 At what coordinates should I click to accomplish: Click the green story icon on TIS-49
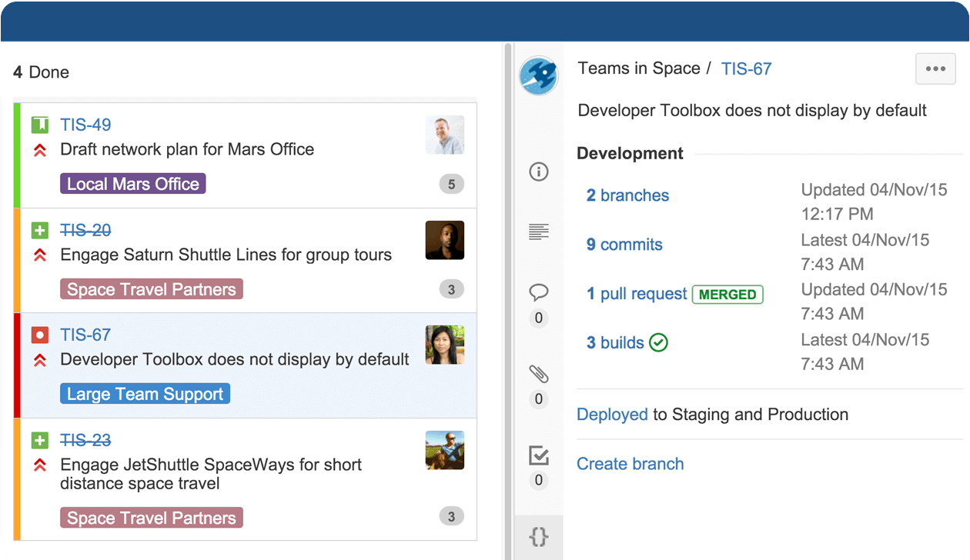[40, 125]
